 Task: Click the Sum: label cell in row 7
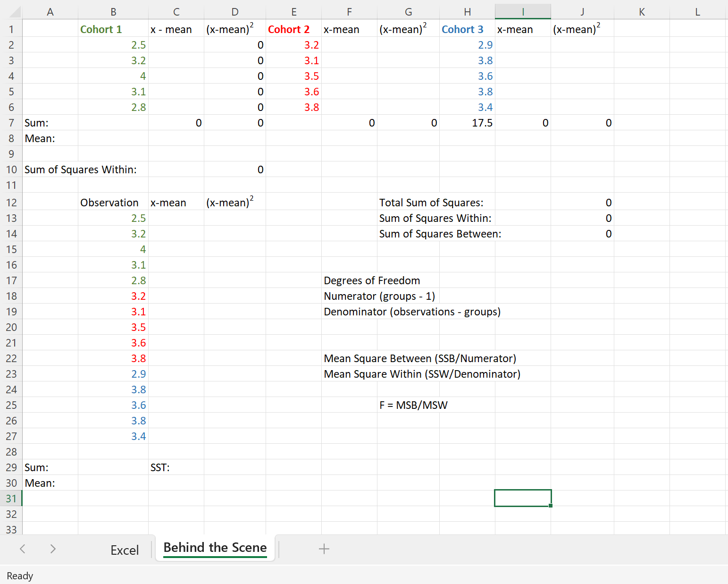click(x=50, y=123)
